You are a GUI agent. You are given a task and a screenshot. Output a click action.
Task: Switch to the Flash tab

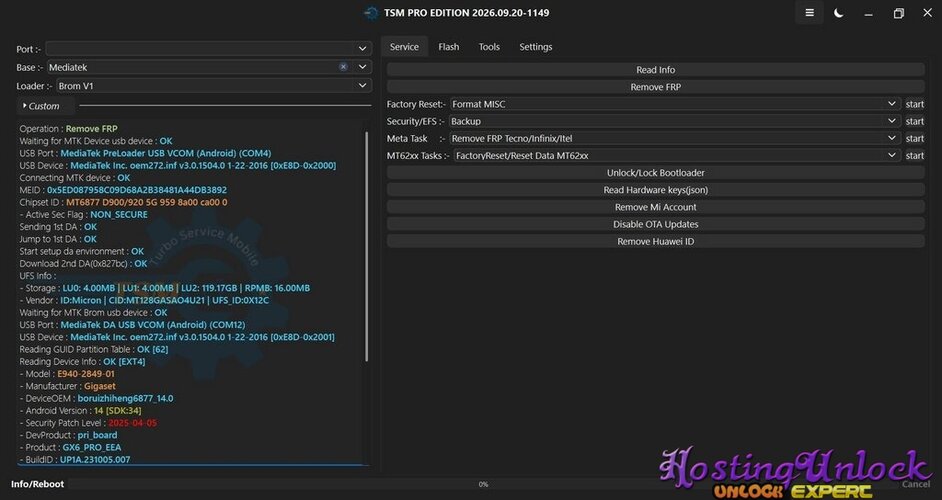448,47
